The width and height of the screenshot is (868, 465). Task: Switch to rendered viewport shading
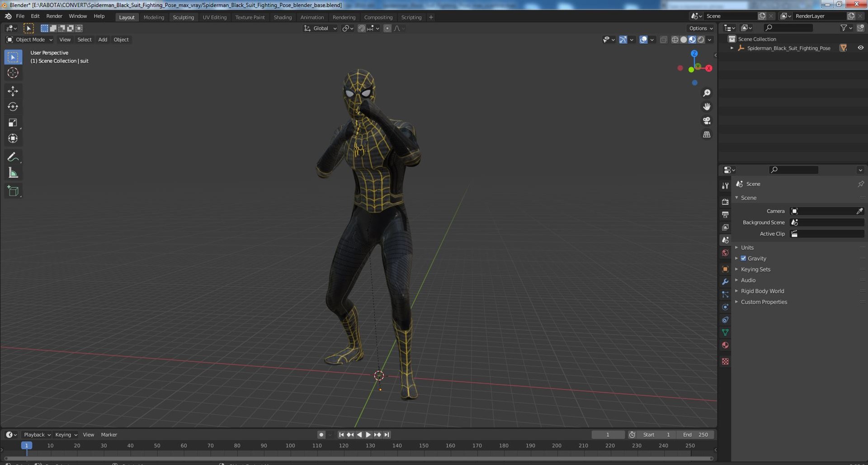pos(701,40)
